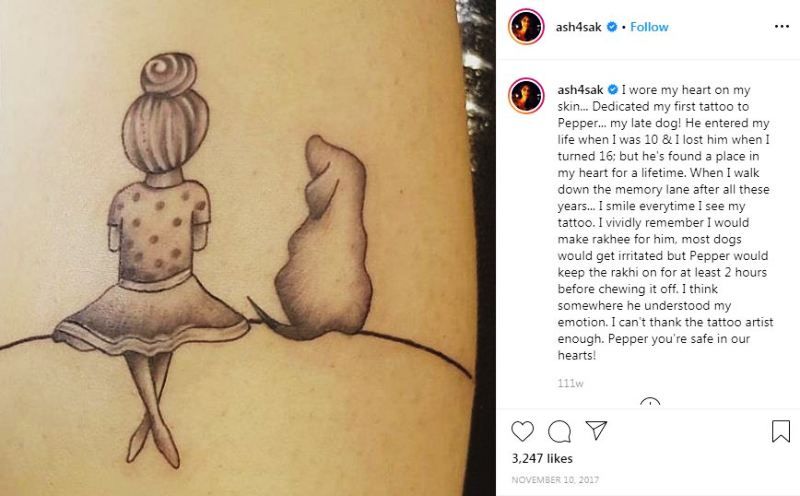The width and height of the screenshot is (800, 496).
Task: Open the November 10, 2017 timestamp
Action: coord(555,480)
